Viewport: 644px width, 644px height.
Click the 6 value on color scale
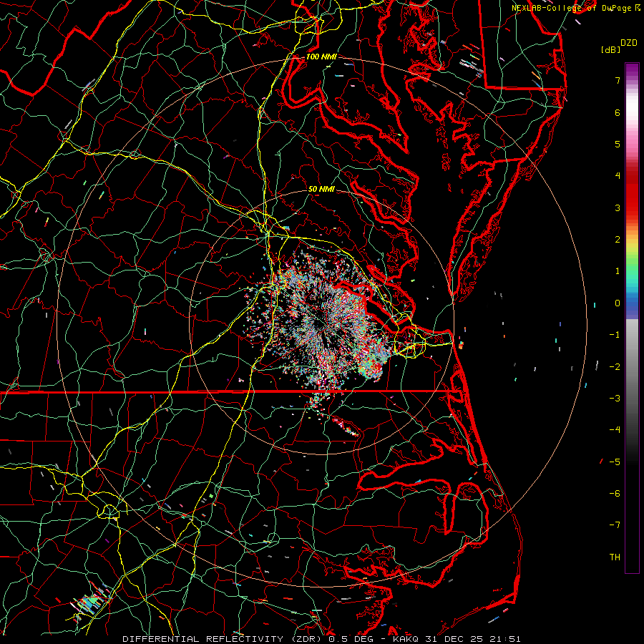coord(618,112)
